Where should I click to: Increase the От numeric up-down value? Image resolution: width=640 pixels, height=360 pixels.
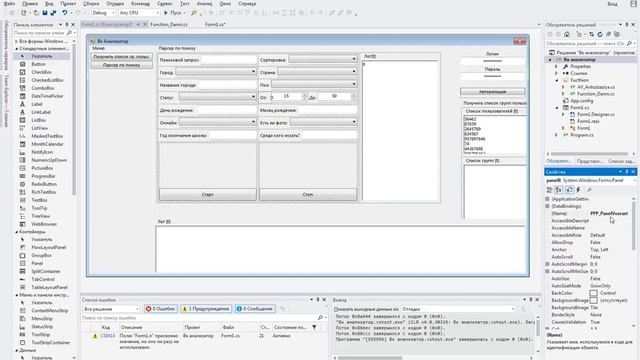click(x=305, y=95)
